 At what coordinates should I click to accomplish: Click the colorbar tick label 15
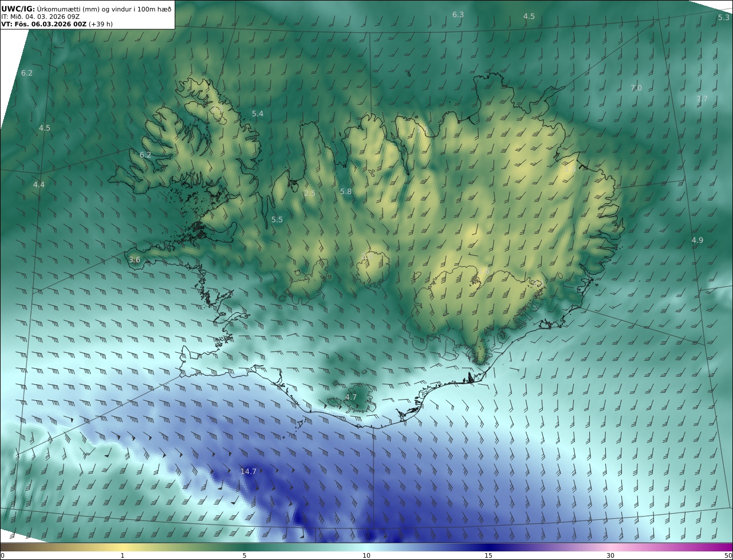pyautogui.click(x=488, y=555)
